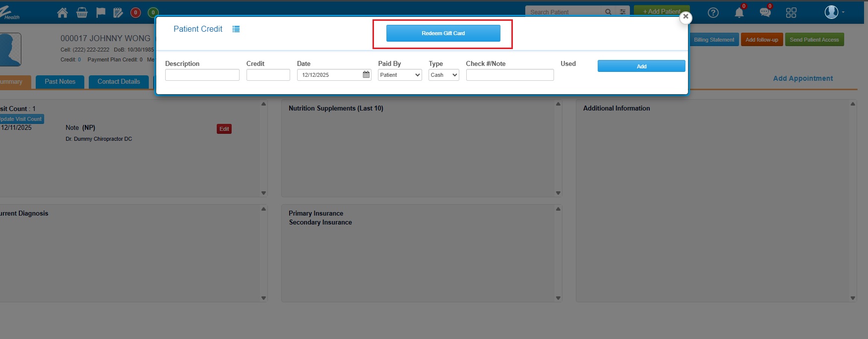The height and width of the screenshot is (339, 868).
Task: Expand the payment Type dropdown
Action: point(443,75)
